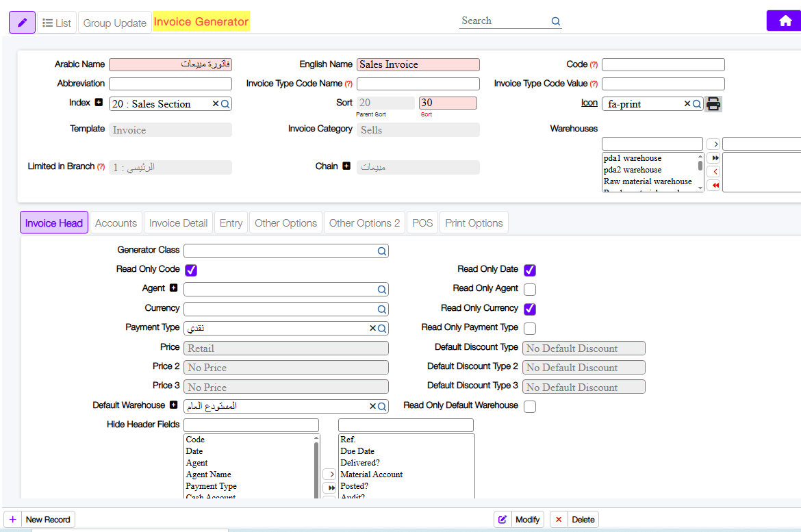Move all warehouses right with double arrow
This screenshot has width=801, height=532.
point(713,158)
